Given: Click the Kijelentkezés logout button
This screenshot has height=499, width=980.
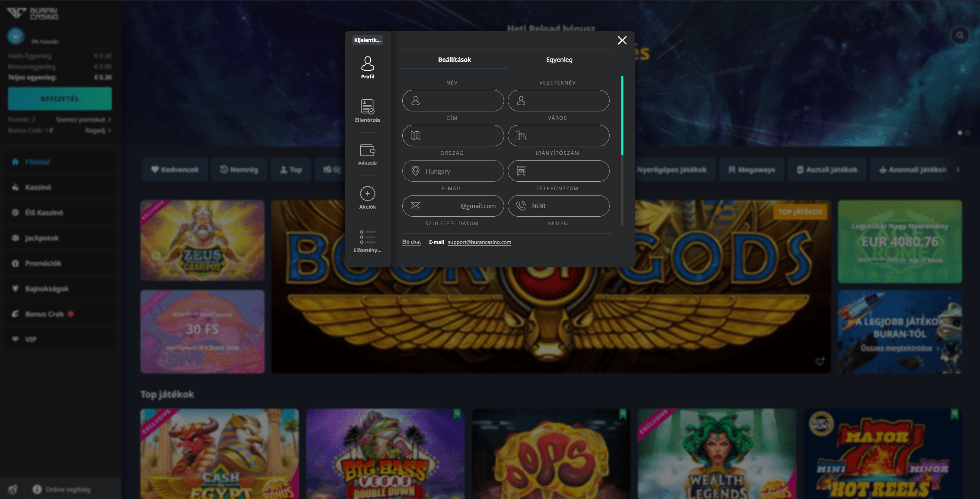Looking at the screenshot, I should tap(367, 40).
